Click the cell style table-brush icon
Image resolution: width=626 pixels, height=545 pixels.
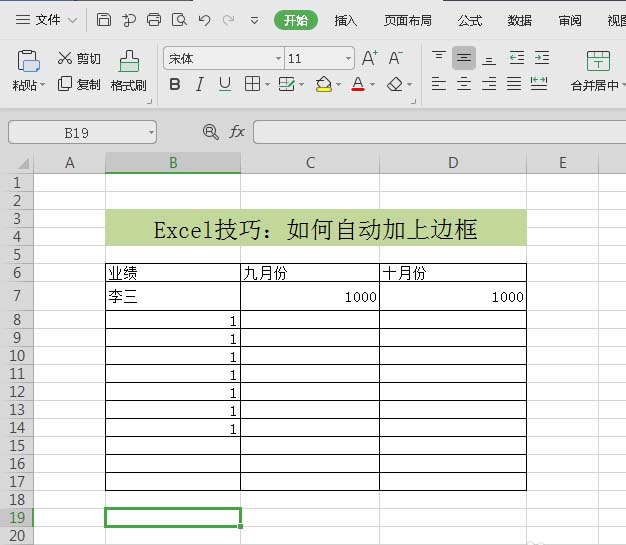pos(287,84)
